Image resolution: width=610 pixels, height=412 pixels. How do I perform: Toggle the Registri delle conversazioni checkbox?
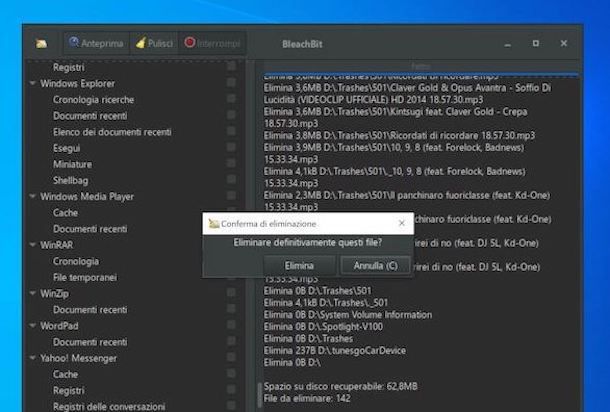coord(231,405)
